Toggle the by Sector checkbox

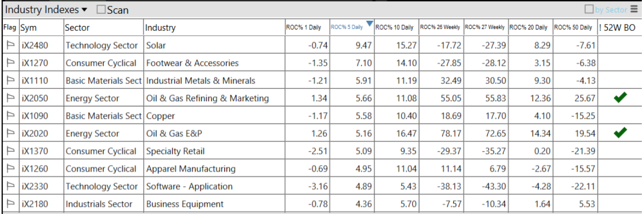(x=589, y=10)
